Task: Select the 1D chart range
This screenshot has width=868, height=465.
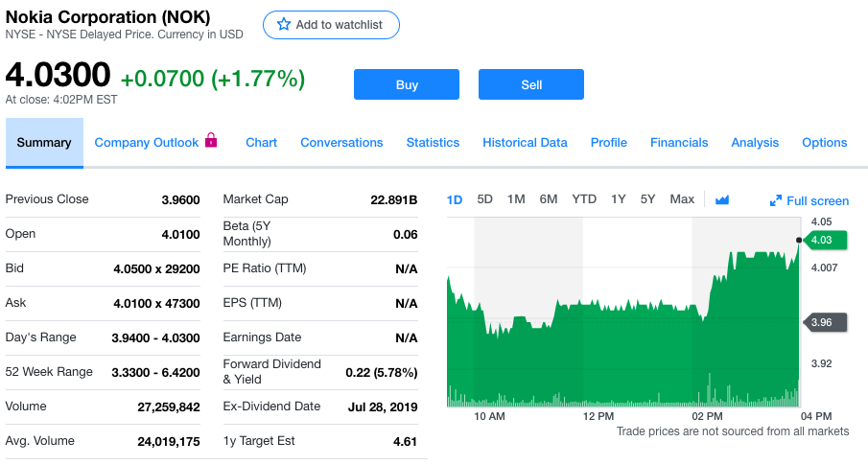Action: click(x=455, y=199)
